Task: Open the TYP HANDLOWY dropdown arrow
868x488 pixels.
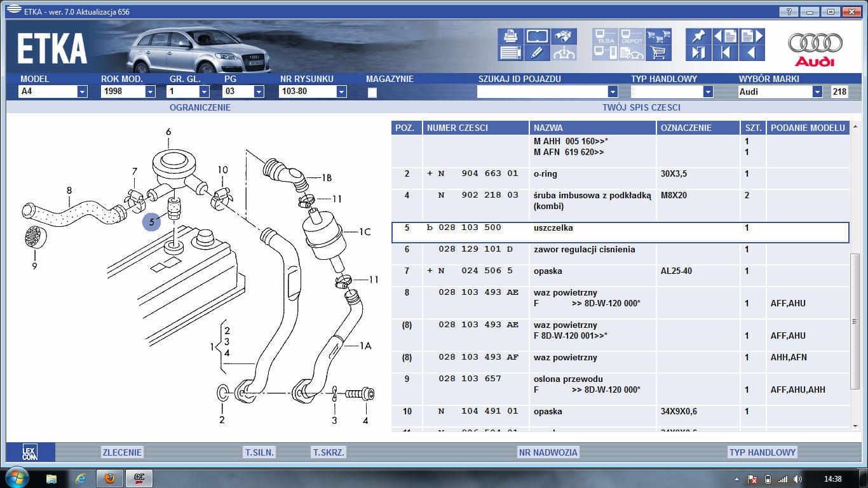Action: (x=707, y=92)
